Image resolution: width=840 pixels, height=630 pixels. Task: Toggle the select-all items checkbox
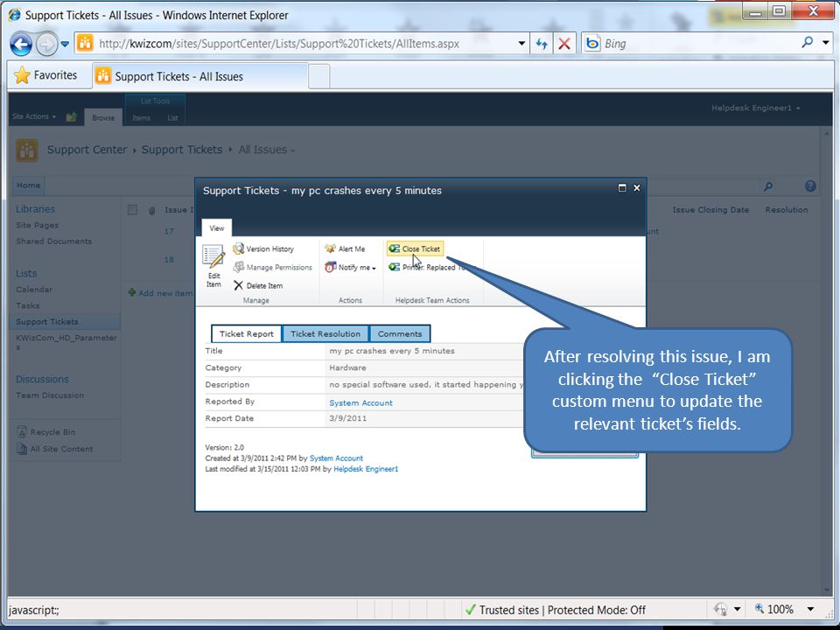[x=132, y=210]
